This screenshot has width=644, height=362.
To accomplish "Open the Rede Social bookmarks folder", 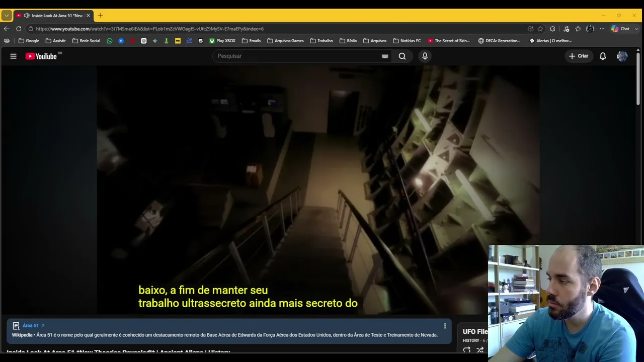I will (87, 41).
